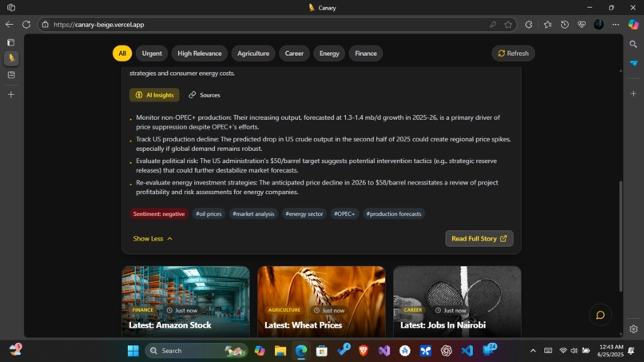Open the Latest: Jobs In Nairobi card
Viewport: 644px width, 362px height.
coord(457,302)
